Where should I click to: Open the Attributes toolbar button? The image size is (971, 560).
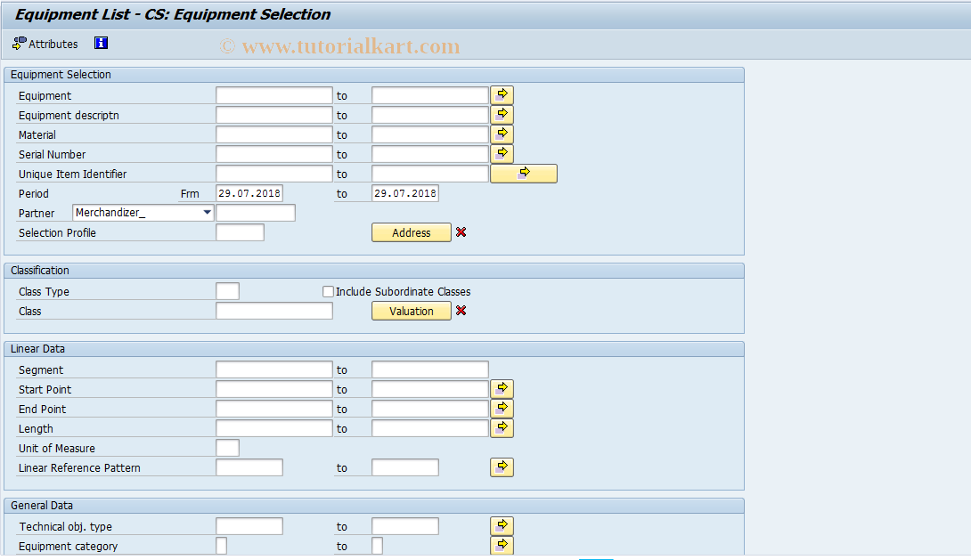tap(45, 44)
